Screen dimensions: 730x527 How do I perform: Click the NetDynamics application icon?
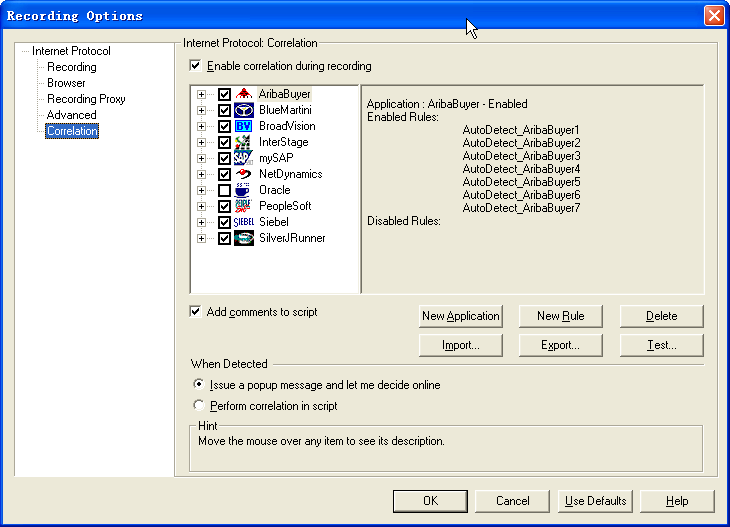pos(243,174)
